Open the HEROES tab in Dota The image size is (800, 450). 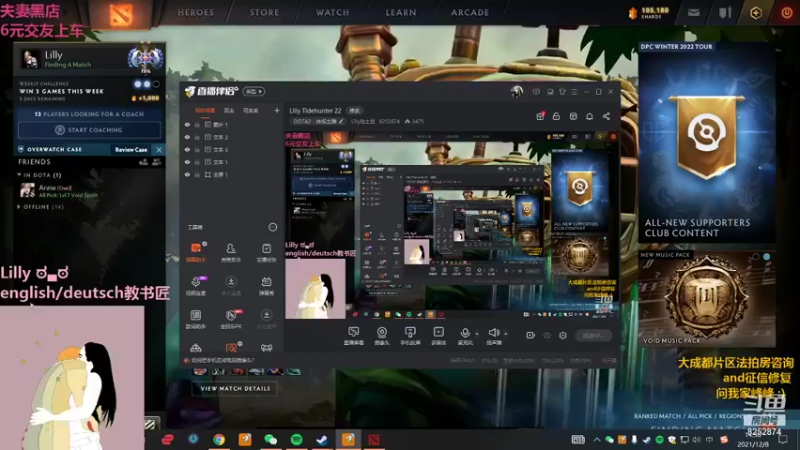pyautogui.click(x=195, y=12)
